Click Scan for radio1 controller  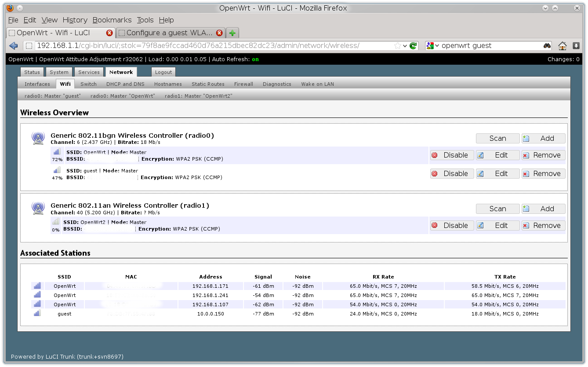pos(497,209)
